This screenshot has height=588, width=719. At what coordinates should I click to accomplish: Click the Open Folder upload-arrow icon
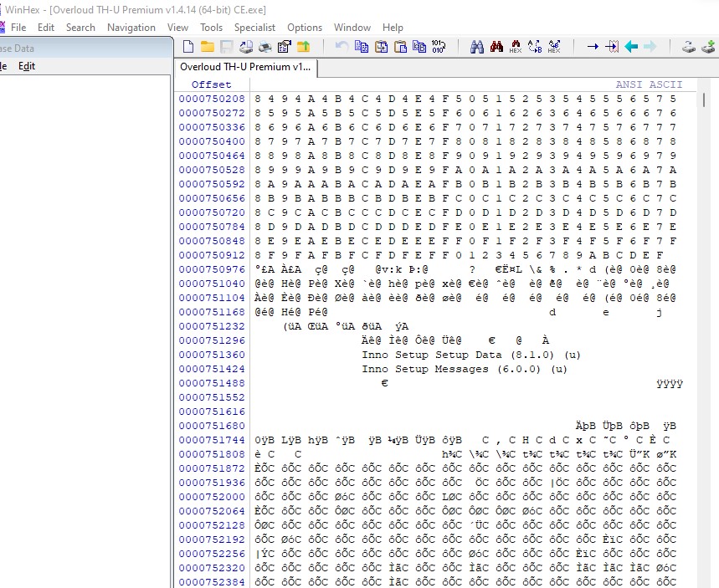[x=304, y=47]
